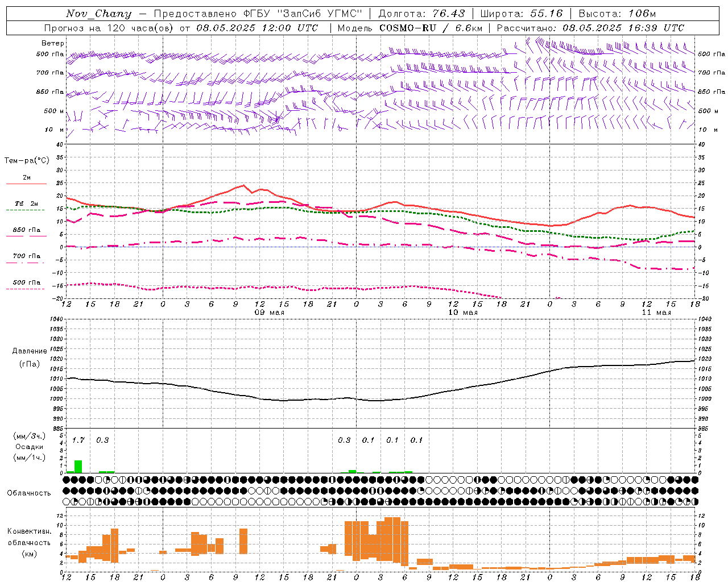Viewport: 728px width, 582px height.
Task: Click the "Давление" pressure panel label
Action: tap(30, 351)
